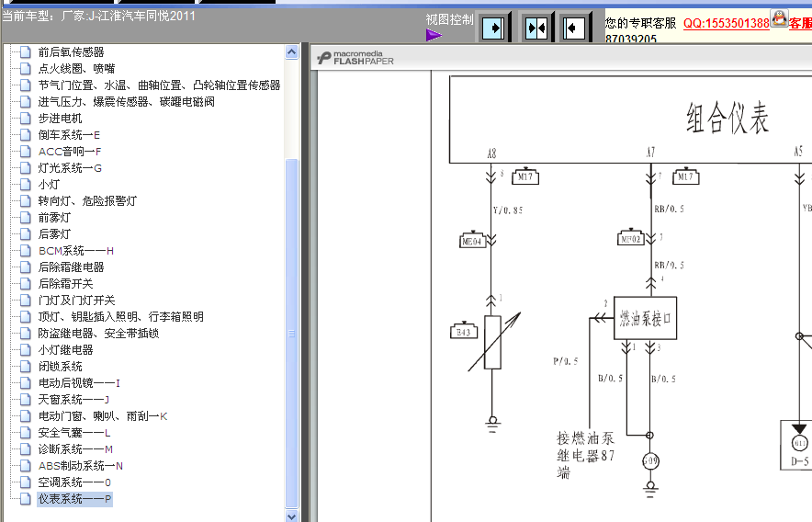812x522 pixels.
Task: Click the QQ penguin customer service icon
Action: pos(779,17)
